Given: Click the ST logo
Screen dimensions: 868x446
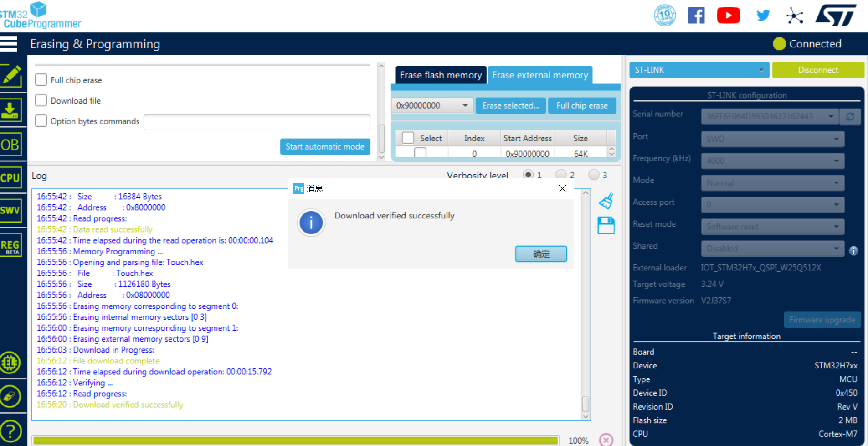Looking at the screenshot, I should click(x=836, y=15).
